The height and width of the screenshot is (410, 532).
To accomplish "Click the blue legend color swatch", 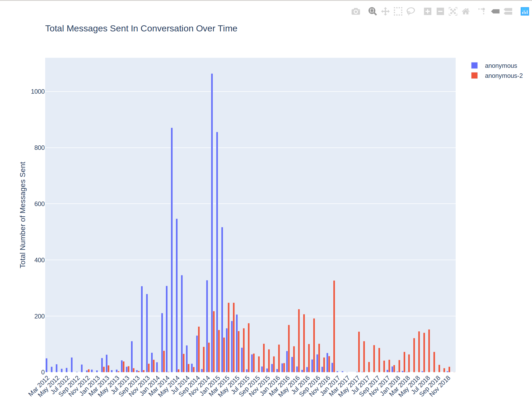I will 474,65.
